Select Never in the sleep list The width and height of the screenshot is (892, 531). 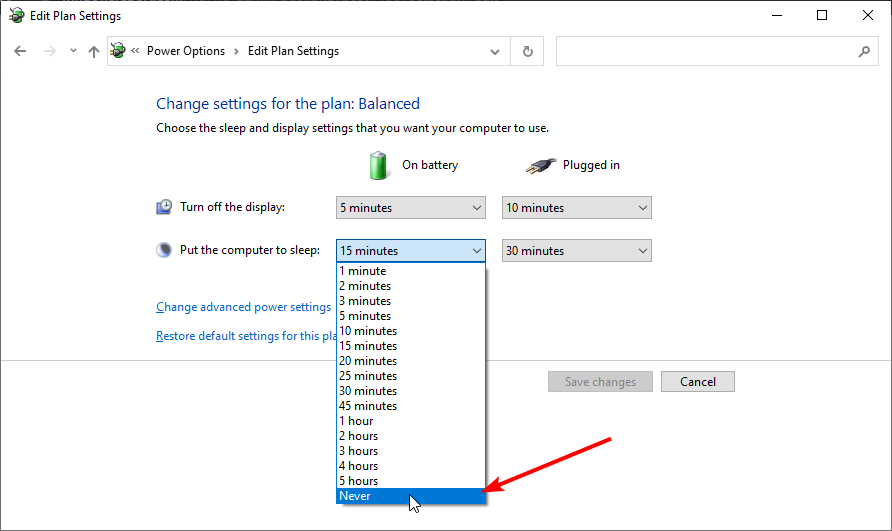pos(411,496)
